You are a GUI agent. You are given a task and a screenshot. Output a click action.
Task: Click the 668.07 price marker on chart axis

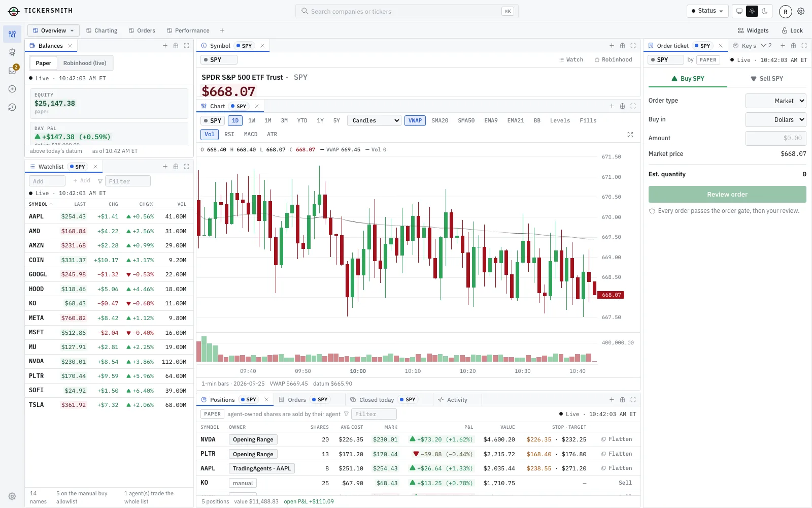coord(611,295)
